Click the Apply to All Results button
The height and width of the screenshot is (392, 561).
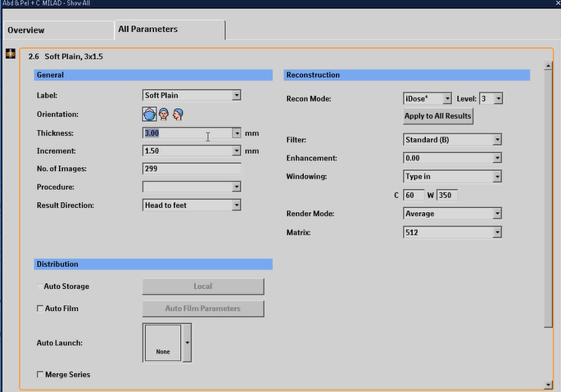(438, 116)
